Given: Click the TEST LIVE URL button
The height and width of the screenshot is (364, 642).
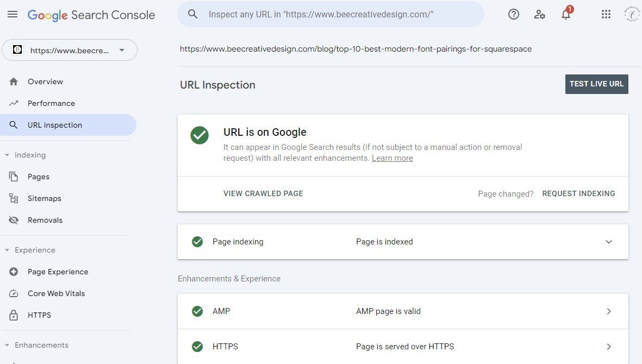Looking at the screenshot, I should 596,84.
